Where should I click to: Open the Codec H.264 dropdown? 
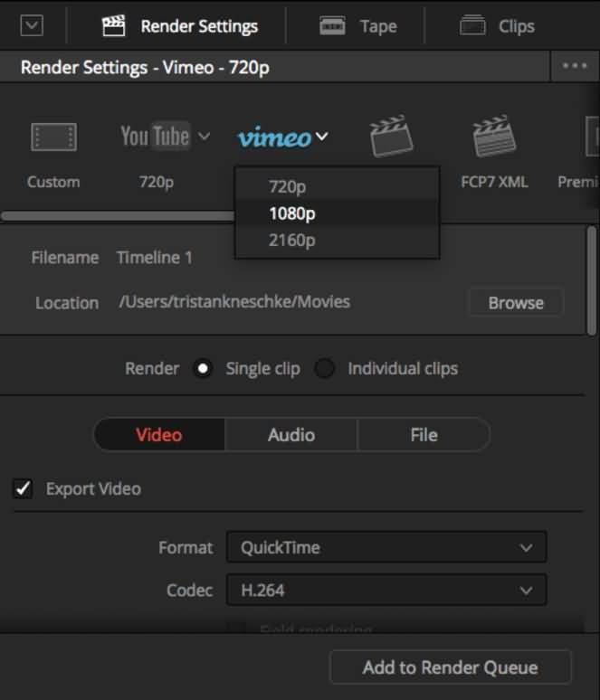pos(386,591)
